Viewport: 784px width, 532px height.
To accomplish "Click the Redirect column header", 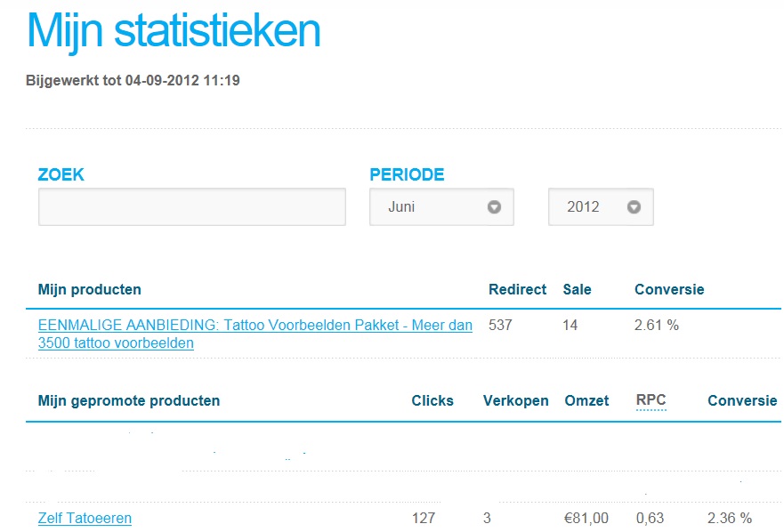I will pyautogui.click(x=518, y=289).
